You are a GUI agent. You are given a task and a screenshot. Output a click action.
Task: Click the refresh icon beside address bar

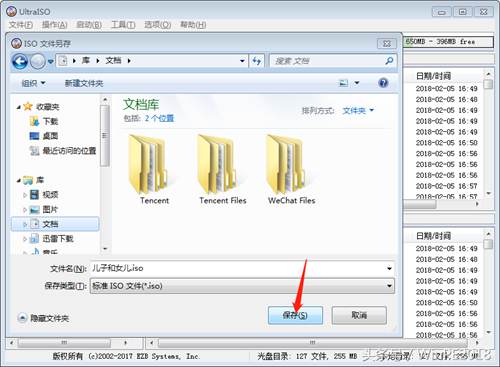(256, 61)
